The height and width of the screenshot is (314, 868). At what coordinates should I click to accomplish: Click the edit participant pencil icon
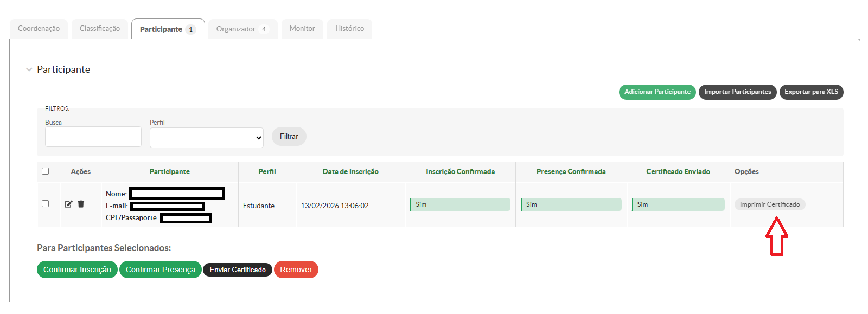[x=68, y=204]
